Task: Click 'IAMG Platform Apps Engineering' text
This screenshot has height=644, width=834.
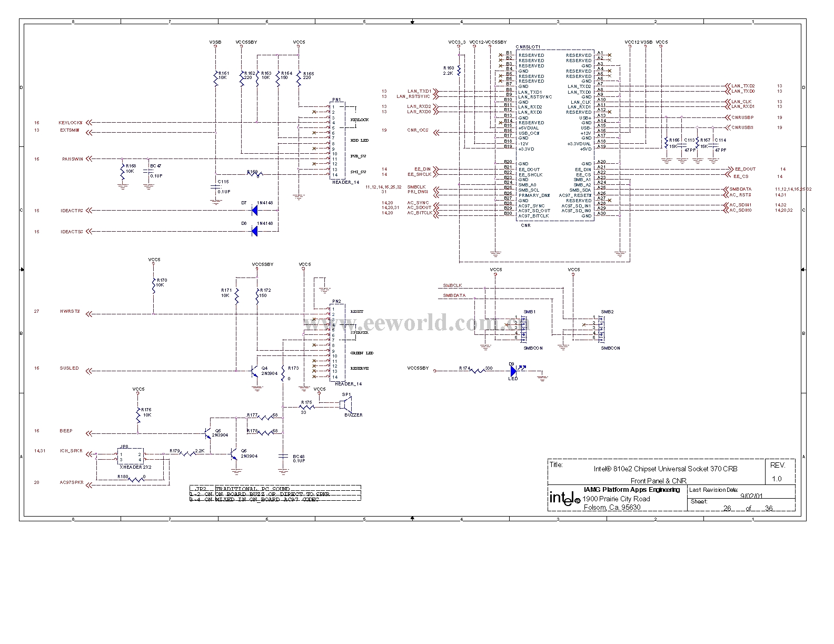Action: point(632,490)
